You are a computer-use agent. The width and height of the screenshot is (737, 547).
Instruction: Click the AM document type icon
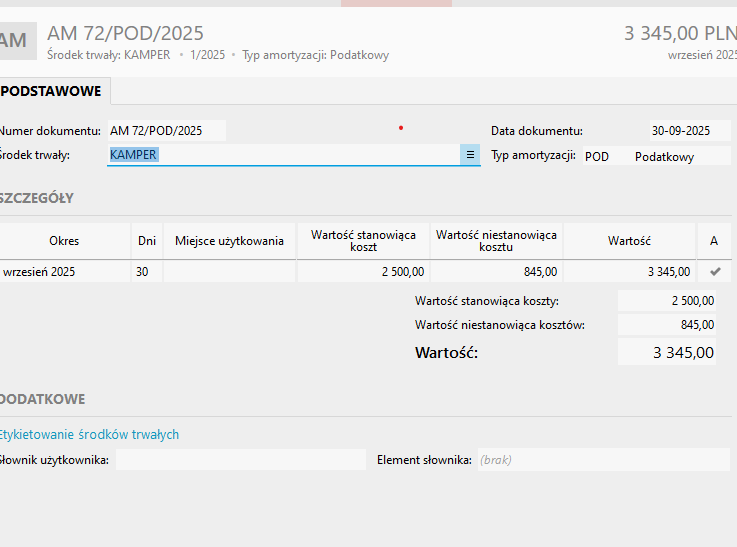[x=14, y=41]
